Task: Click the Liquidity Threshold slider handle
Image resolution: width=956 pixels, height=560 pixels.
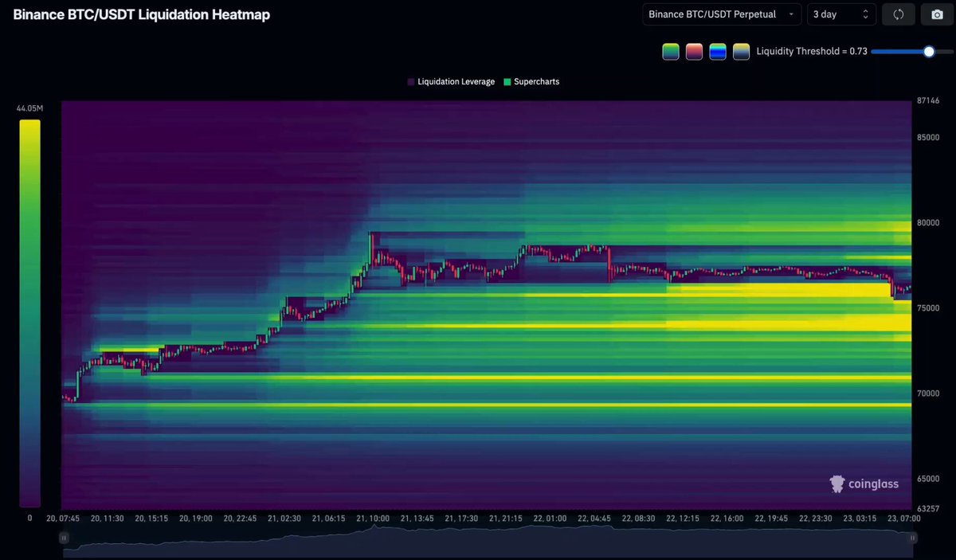Action: tap(929, 52)
